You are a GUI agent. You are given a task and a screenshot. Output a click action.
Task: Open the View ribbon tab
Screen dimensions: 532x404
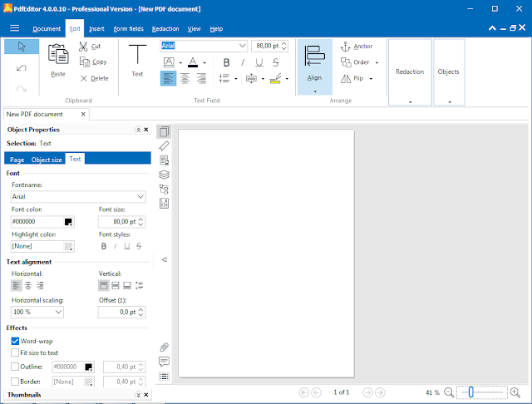click(194, 29)
